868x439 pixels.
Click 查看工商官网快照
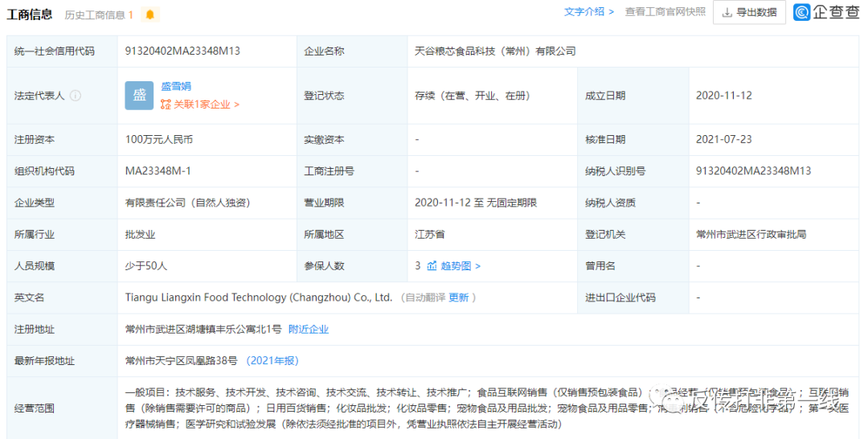[x=665, y=11]
